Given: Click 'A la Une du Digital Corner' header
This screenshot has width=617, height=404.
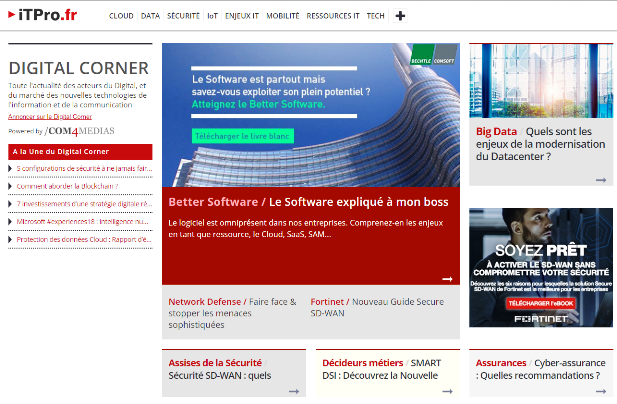Looking at the screenshot, I should point(80,152).
